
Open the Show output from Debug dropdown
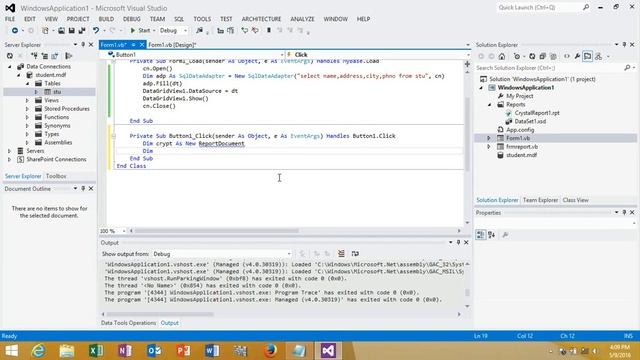[222, 254]
